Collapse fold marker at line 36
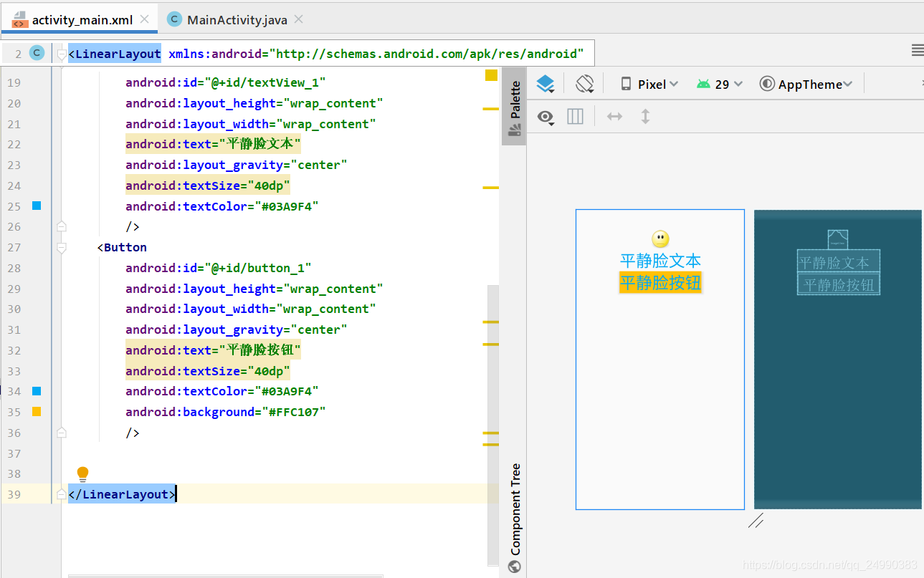 pos(62,433)
